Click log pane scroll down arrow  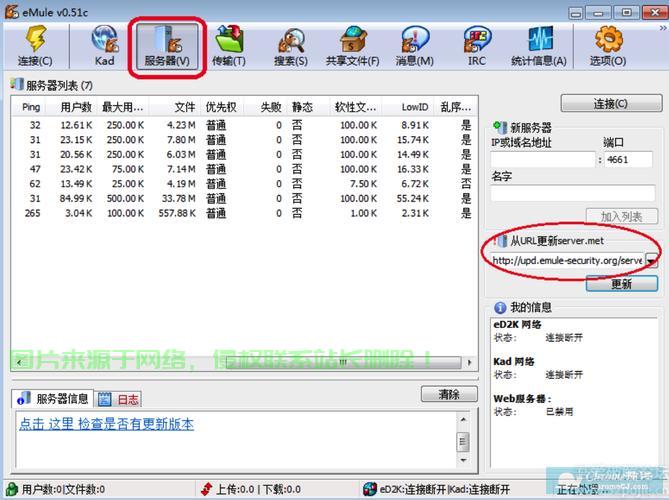click(463, 460)
